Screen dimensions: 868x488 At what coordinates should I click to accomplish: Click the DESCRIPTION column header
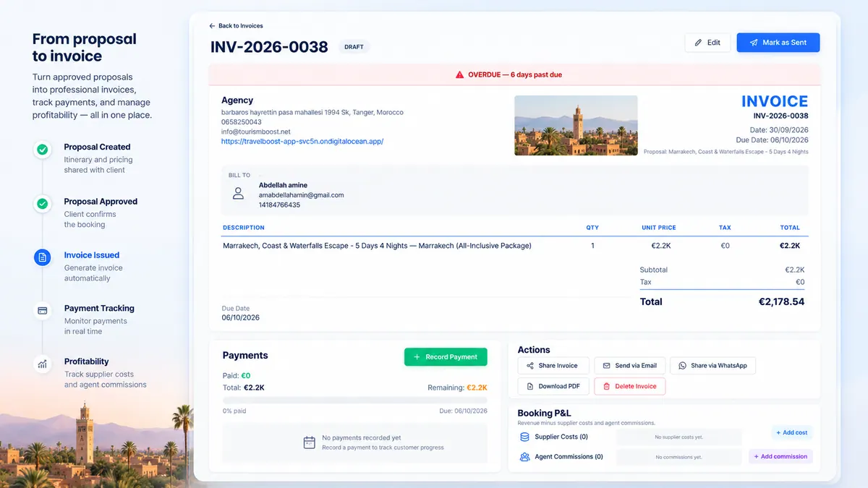coord(244,228)
